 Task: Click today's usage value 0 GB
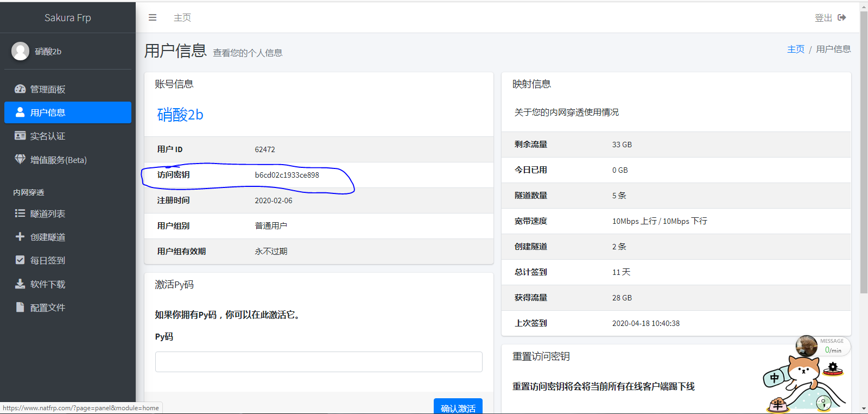[620, 170]
